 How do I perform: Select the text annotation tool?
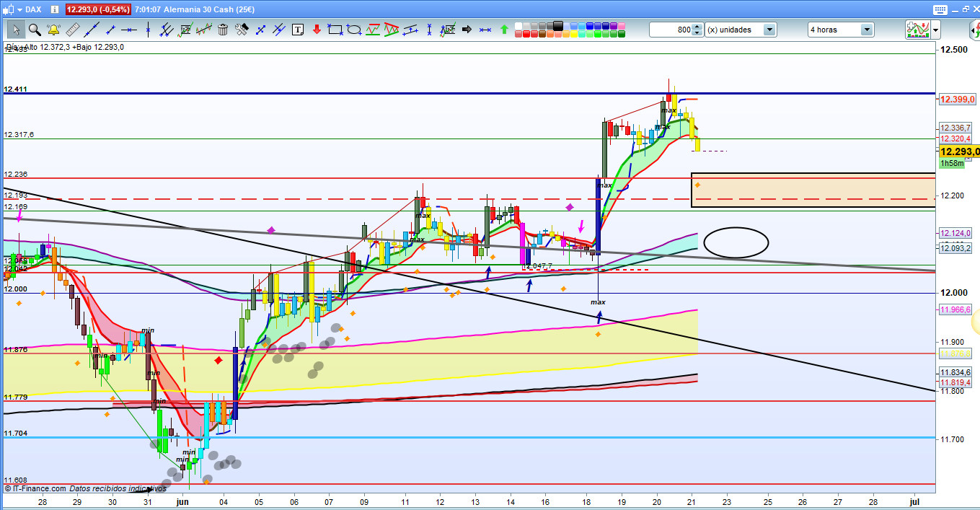pyautogui.click(x=298, y=30)
